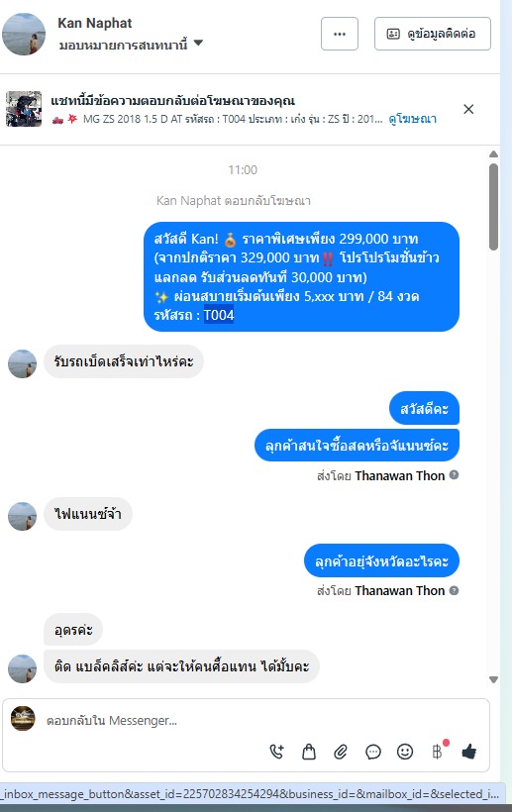Expand the มอบหมายการสนทนานี้ dropdown

198,44
